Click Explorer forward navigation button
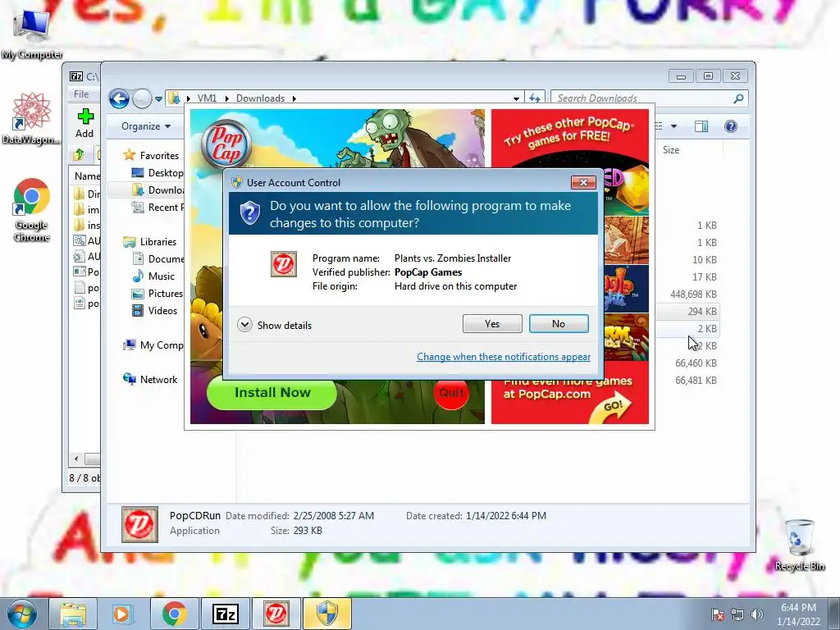The width and height of the screenshot is (840, 630). [141, 98]
